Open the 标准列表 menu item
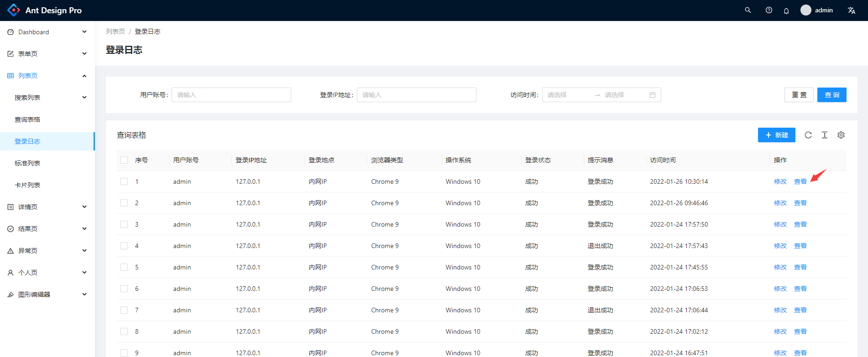This screenshot has width=868, height=357. [47, 163]
